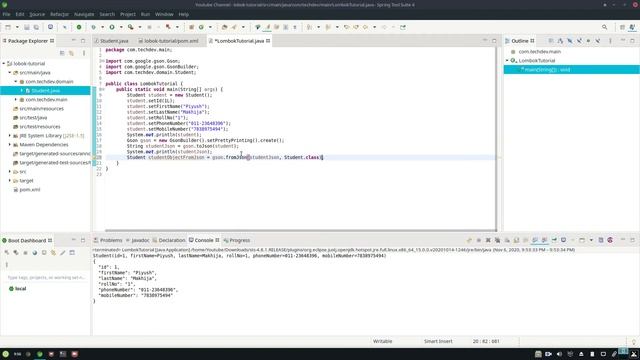Maximize the editor area
Screen dimensions: 640x360
tap(494, 41)
